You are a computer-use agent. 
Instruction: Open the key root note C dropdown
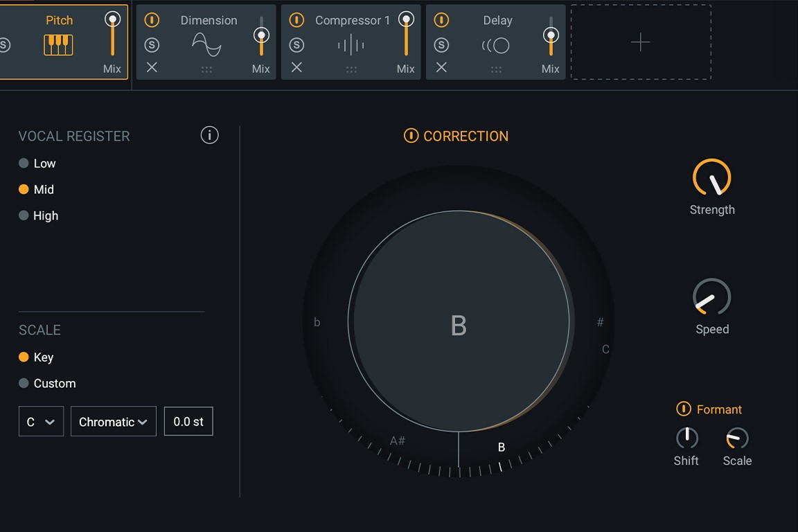(41, 421)
